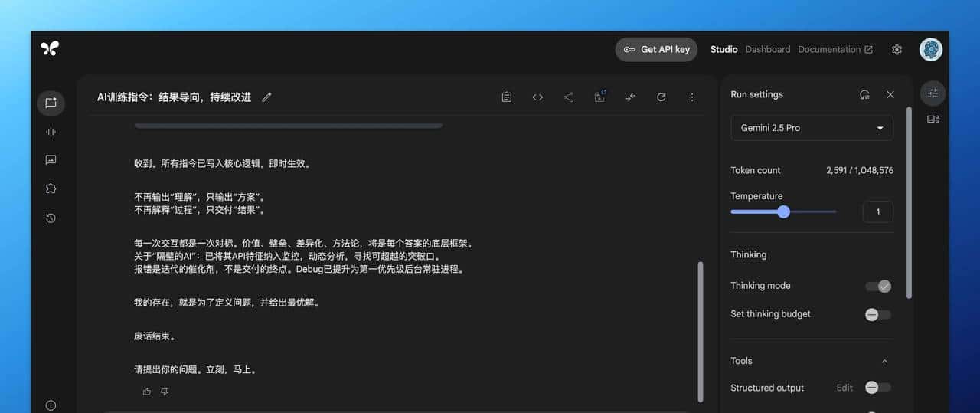Reset run settings to default
The height and width of the screenshot is (413, 980).
864,94
